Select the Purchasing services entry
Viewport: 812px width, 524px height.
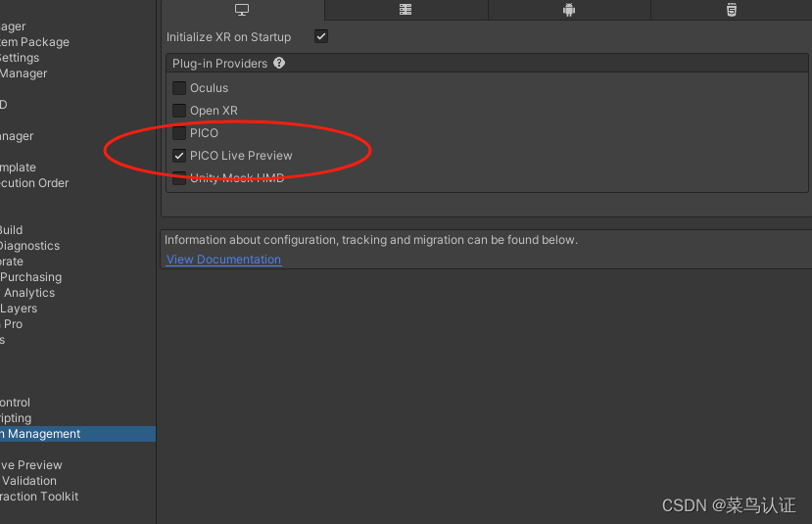pos(31,277)
